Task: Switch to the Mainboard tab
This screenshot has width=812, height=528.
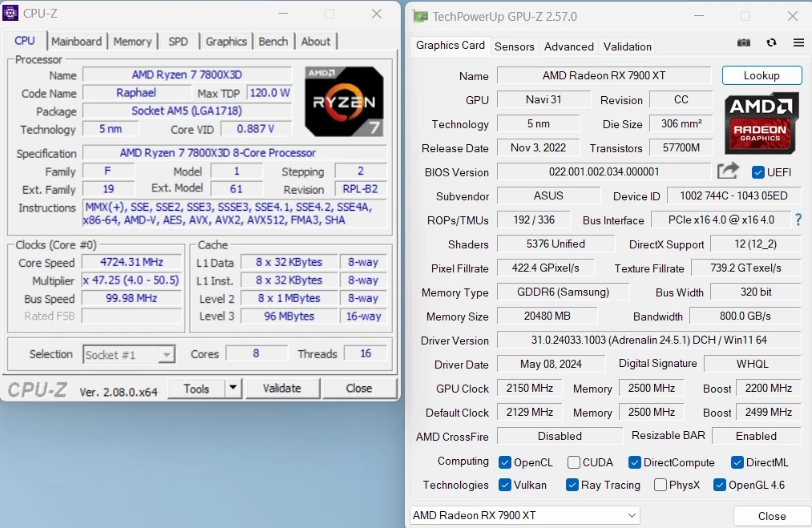Action: (x=77, y=42)
